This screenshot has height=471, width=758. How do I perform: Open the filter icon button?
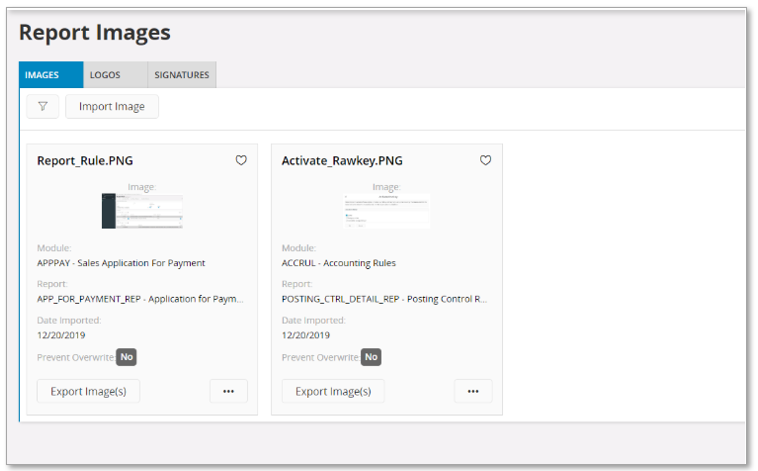click(x=43, y=107)
